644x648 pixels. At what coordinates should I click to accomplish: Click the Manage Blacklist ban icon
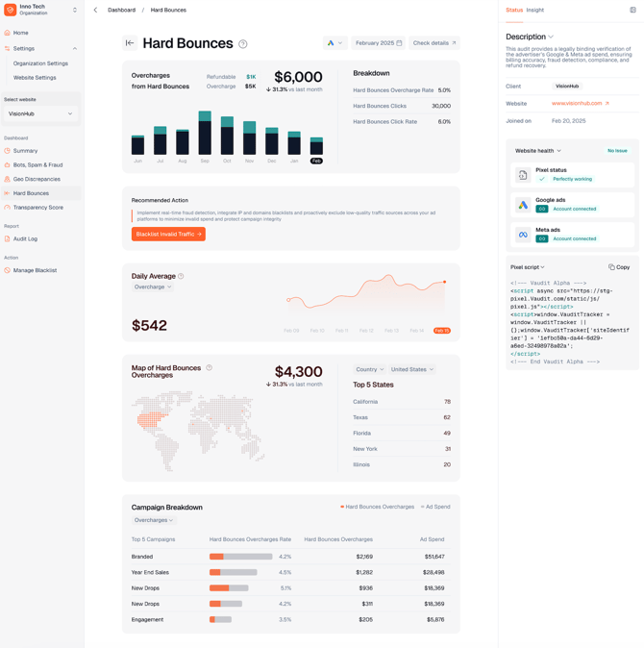pyautogui.click(x=7, y=270)
